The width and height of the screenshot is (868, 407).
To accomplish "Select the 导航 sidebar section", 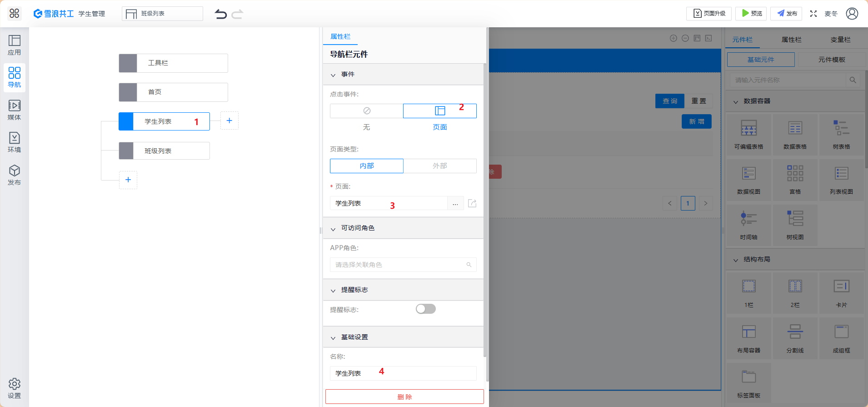I will click(14, 78).
